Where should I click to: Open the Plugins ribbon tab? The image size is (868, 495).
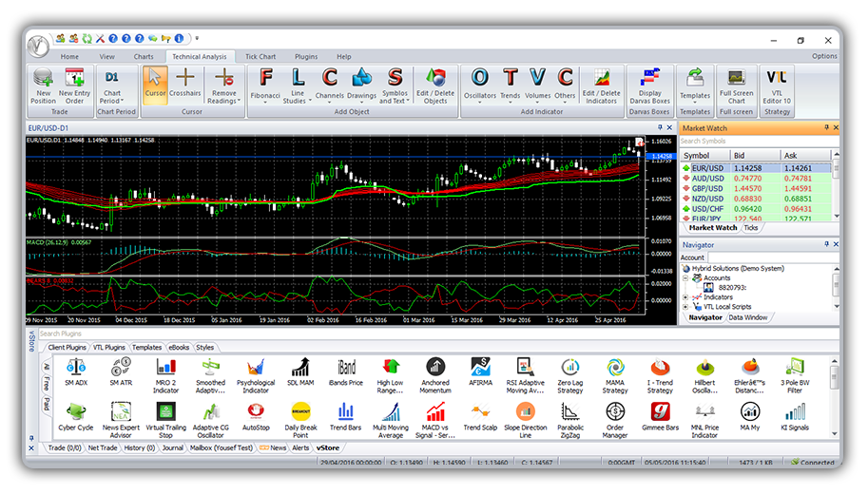click(306, 56)
